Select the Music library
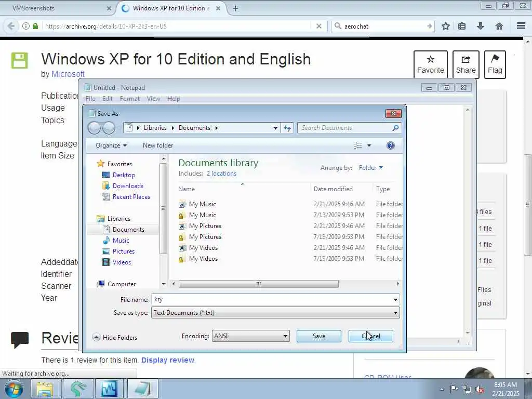The width and height of the screenshot is (532, 399). [x=121, y=241]
